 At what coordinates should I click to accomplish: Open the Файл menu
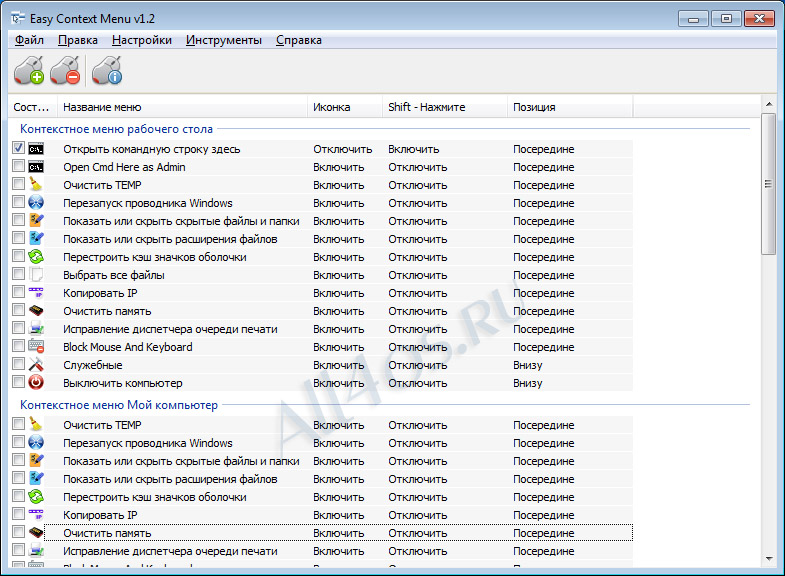point(29,40)
